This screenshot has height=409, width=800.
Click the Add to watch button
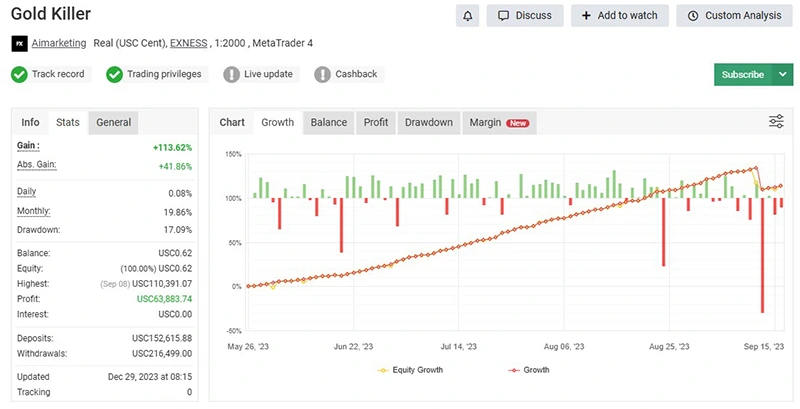click(620, 16)
